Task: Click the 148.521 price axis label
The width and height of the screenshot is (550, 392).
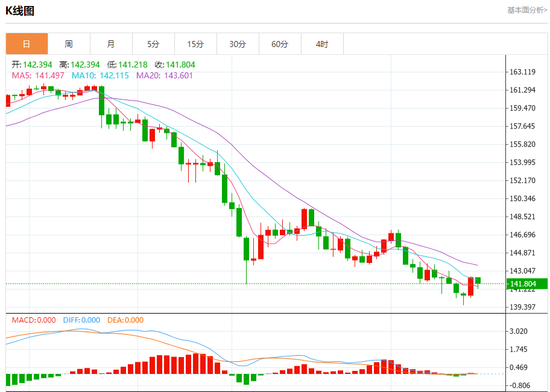Action: point(522,217)
